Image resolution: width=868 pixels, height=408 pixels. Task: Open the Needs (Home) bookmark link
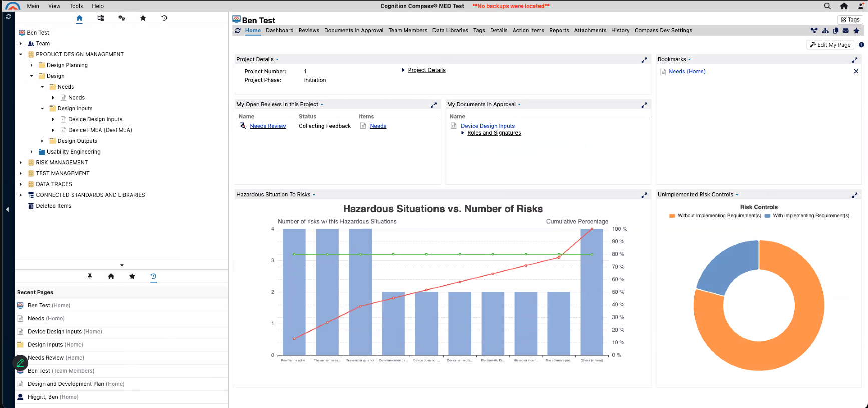pos(687,72)
